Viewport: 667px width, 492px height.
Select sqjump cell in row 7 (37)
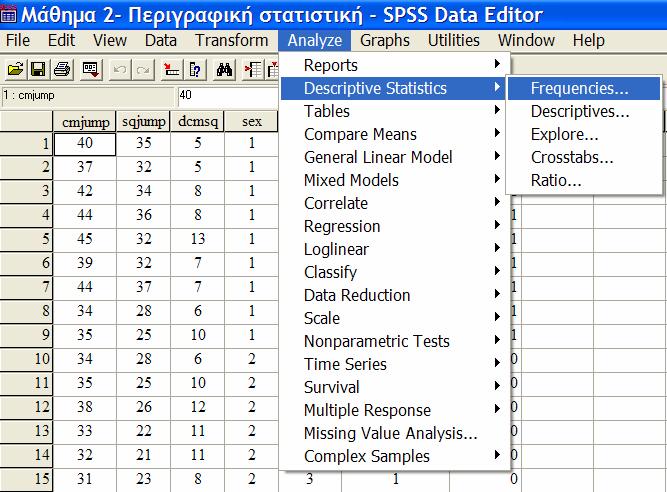click(x=143, y=287)
